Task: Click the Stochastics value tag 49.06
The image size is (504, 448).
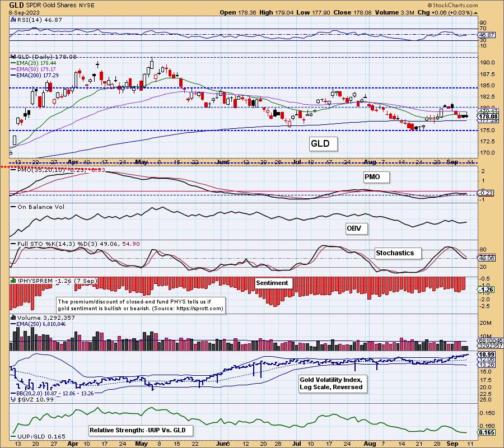Action: point(487,258)
